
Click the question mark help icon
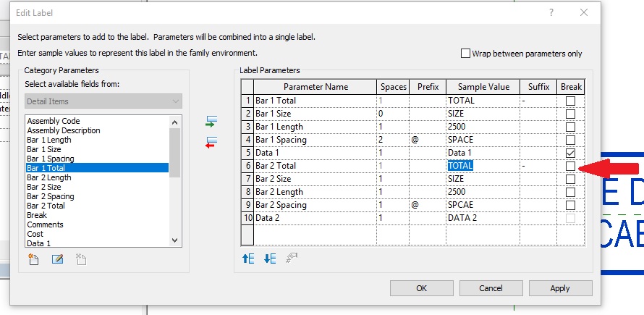pos(551,13)
